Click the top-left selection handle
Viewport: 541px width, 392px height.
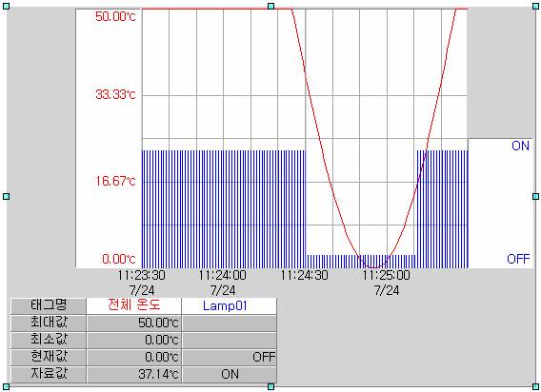[x=6, y=6]
